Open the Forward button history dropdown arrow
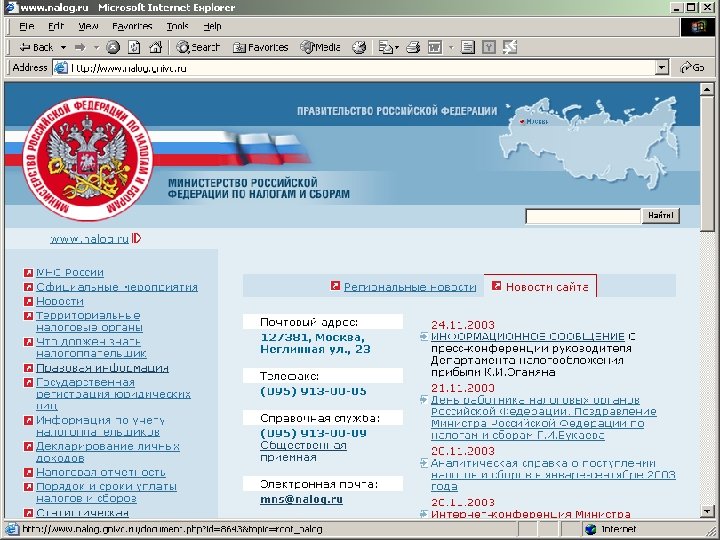The width and height of the screenshot is (720, 540). point(96,47)
